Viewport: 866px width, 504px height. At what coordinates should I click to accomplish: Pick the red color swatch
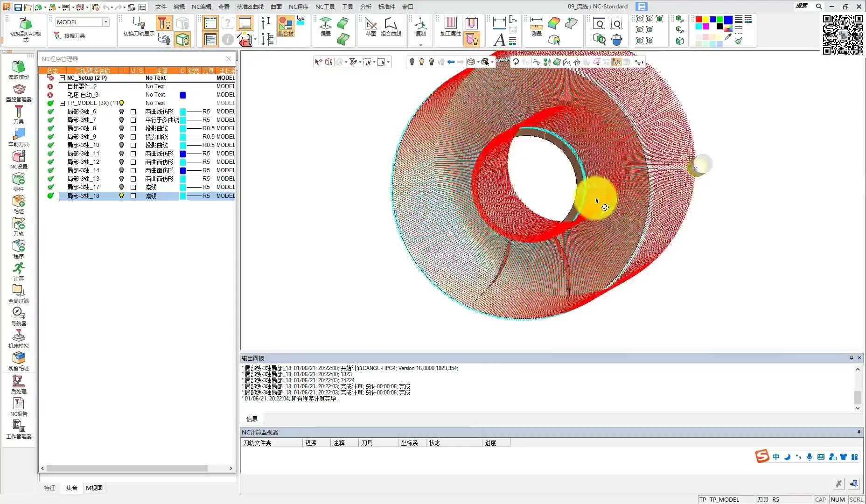coord(698,20)
